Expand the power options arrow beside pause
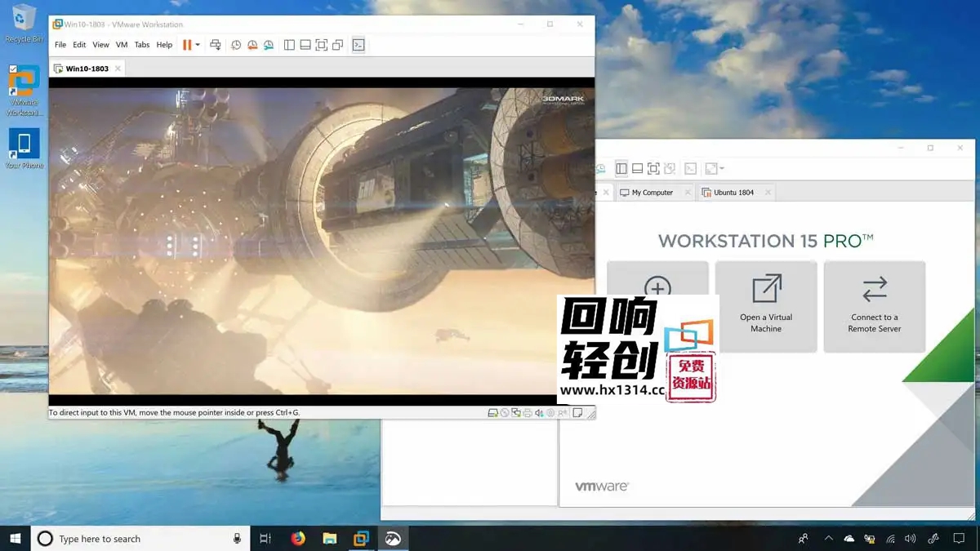Image resolution: width=980 pixels, height=551 pixels. click(x=198, y=45)
